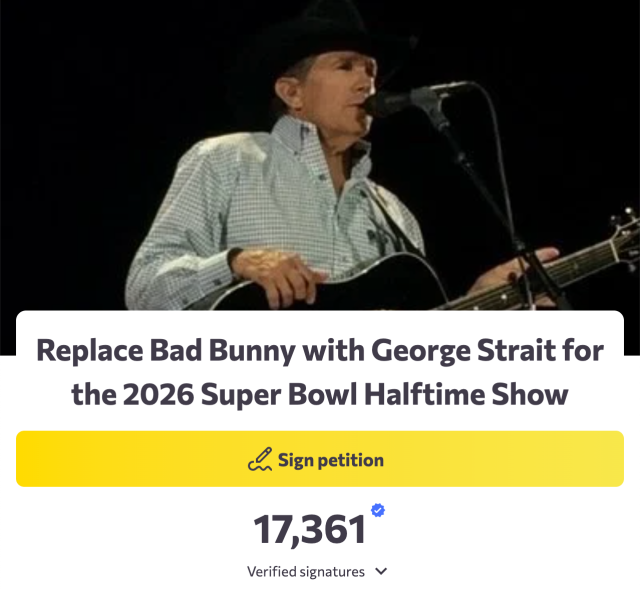Click the Sign petition text label
This screenshot has height=589, width=640.
331,460
